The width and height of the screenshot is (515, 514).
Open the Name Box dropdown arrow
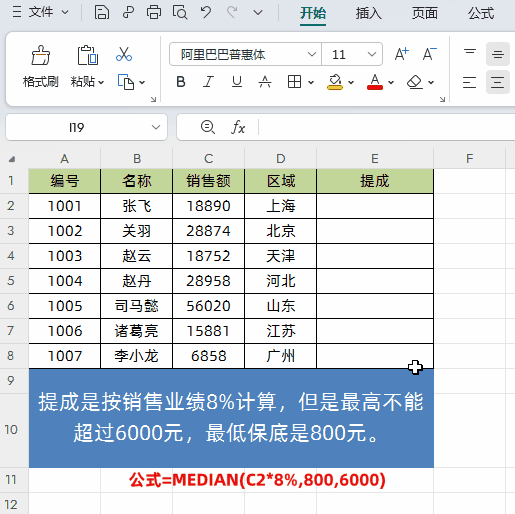156,127
